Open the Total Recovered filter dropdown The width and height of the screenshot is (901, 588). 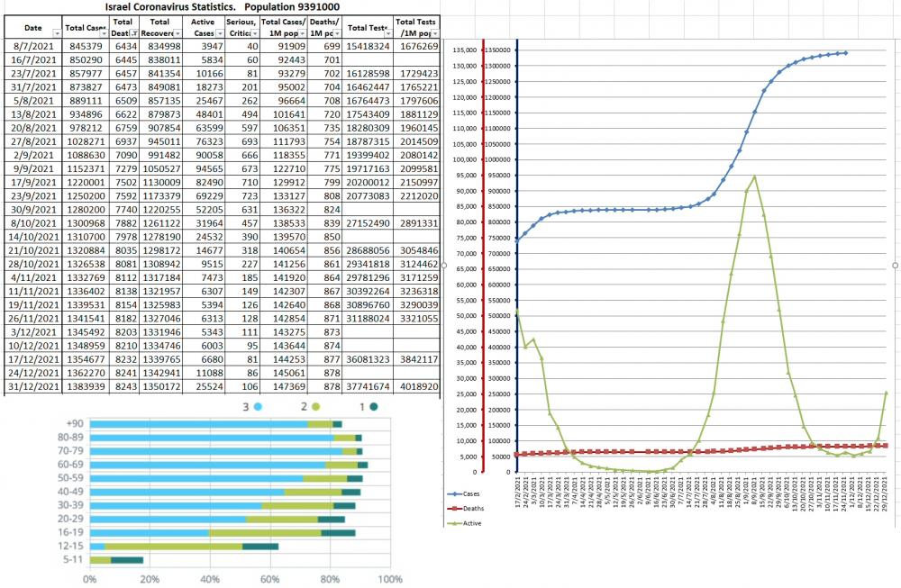click(178, 34)
